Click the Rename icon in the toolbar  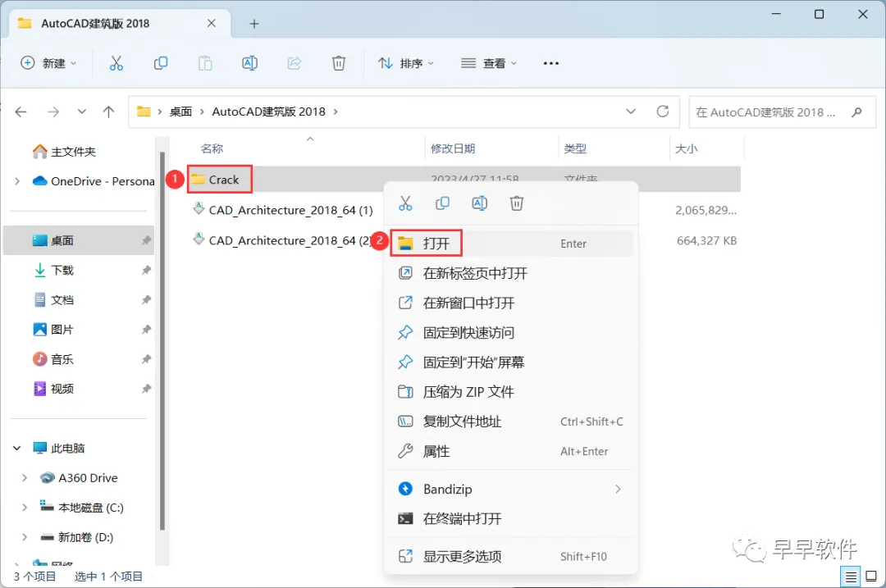pyautogui.click(x=249, y=63)
